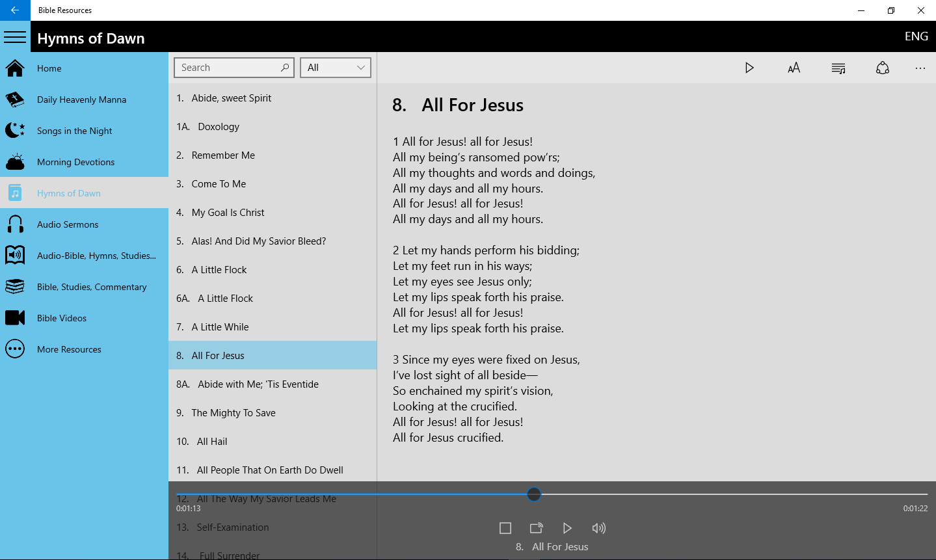
Task: Open the more options ellipsis menu
Action: click(920, 68)
